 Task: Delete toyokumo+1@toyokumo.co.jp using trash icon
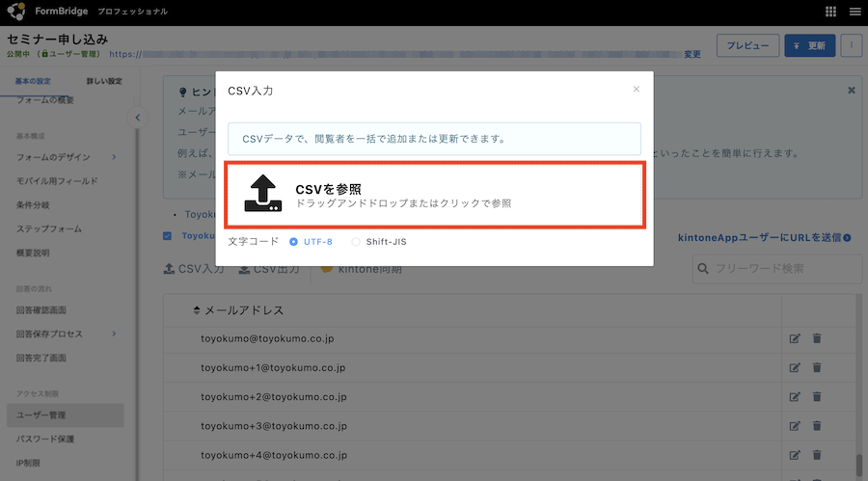click(x=817, y=367)
